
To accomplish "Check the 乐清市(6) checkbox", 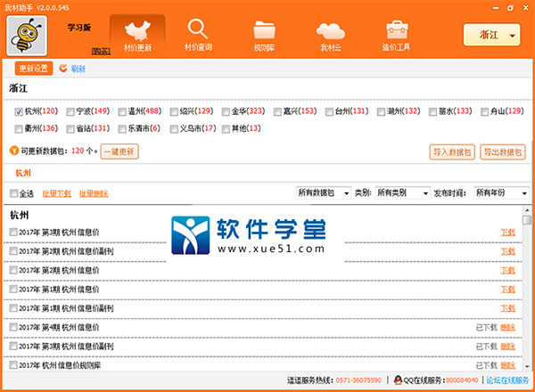I will click(x=122, y=129).
